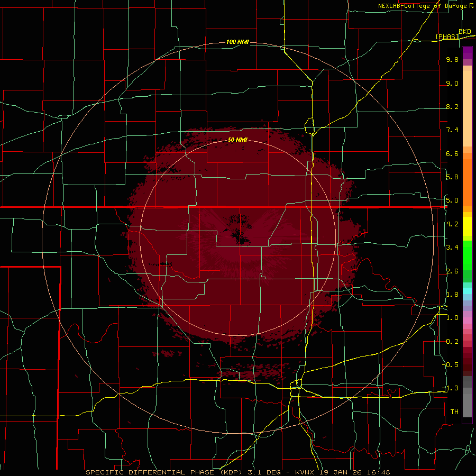
Task: Click the -1.3 scale value
Action: (451, 388)
